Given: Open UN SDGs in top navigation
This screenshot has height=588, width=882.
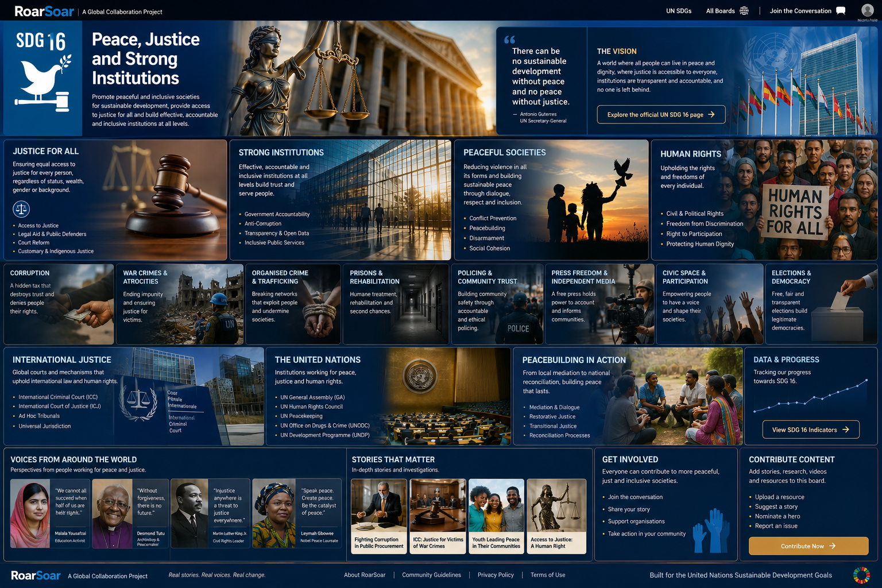Looking at the screenshot, I should (x=679, y=11).
